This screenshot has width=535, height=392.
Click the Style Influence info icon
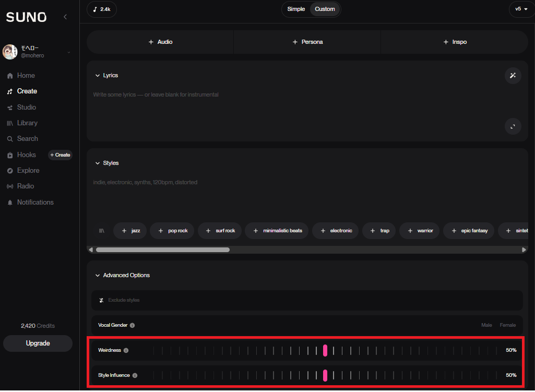coord(135,375)
